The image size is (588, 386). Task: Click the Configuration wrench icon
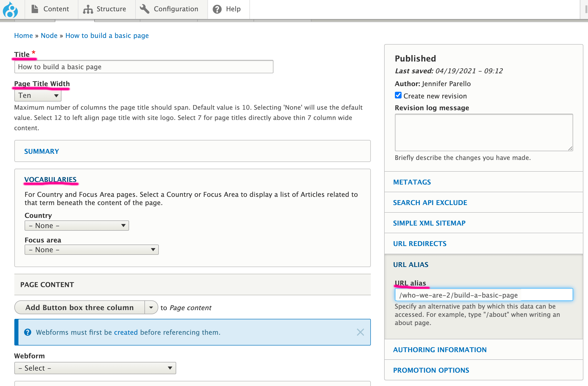(144, 9)
